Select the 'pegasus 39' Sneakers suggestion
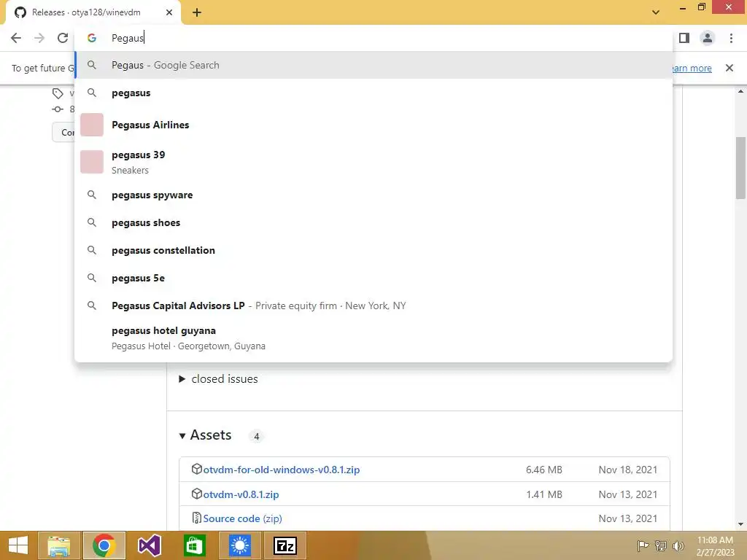The height and width of the screenshot is (560, 747). (x=374, y=162)
